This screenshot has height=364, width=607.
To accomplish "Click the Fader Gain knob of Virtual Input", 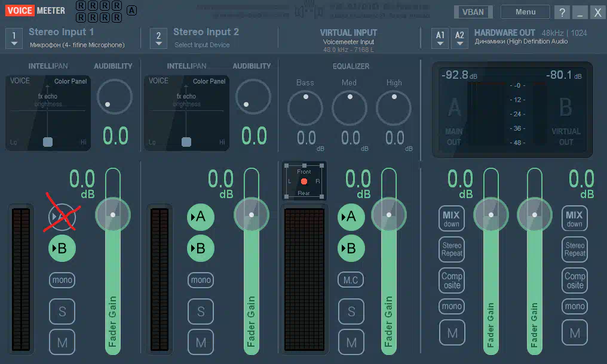I will (x=389, y=215).
